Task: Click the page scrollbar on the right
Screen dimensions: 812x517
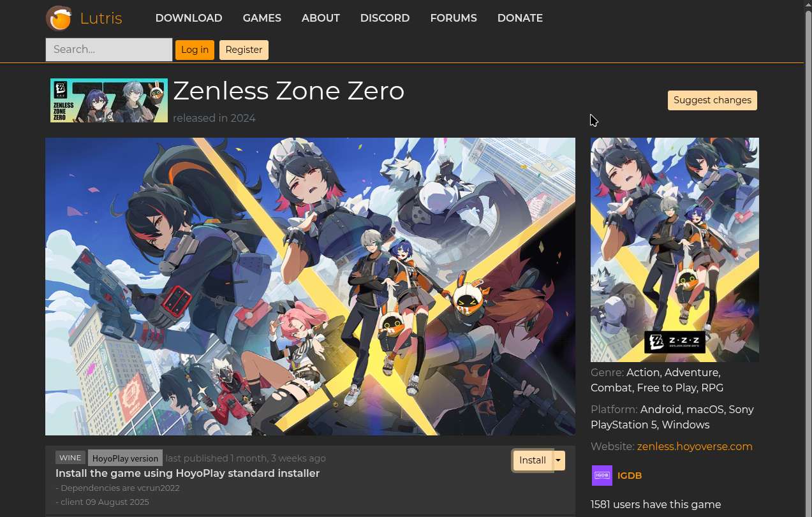Action: click(x=808, y=255)
